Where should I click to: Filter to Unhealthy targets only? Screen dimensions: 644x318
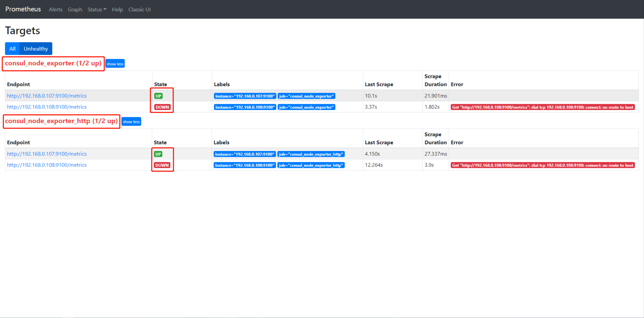click(36, 49)
